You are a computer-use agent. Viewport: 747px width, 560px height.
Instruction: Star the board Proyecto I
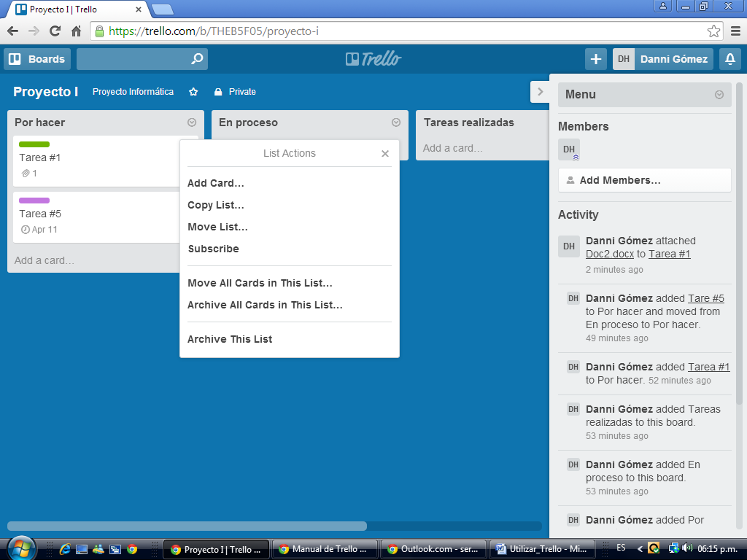click(x=193, y=91)
